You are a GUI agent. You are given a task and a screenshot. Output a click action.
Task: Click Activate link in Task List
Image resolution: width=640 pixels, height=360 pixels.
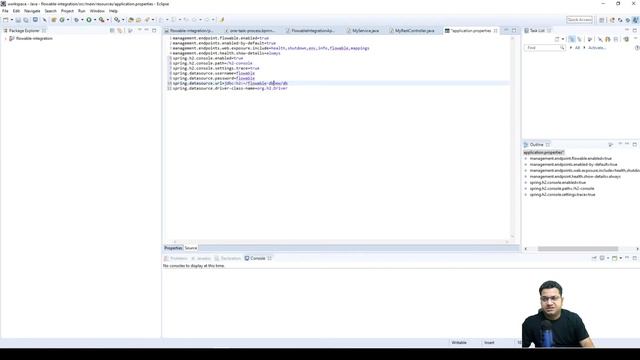(x=597, y=48)
